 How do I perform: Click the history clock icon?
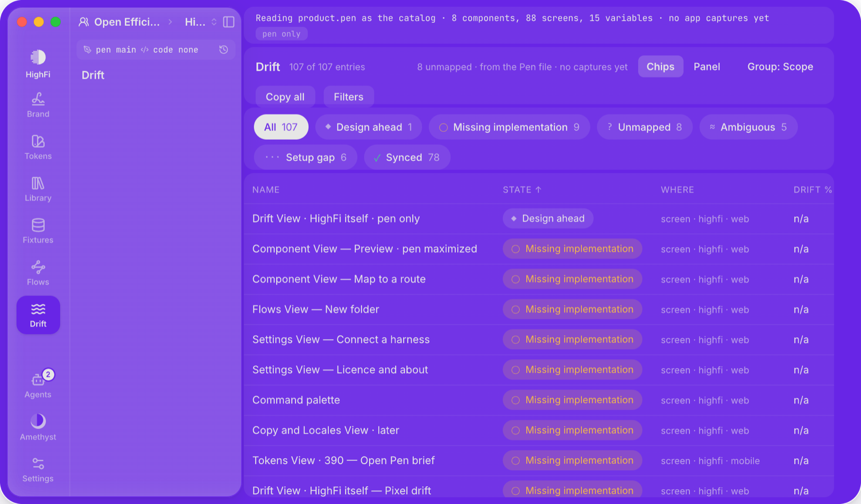coord(224,49)
